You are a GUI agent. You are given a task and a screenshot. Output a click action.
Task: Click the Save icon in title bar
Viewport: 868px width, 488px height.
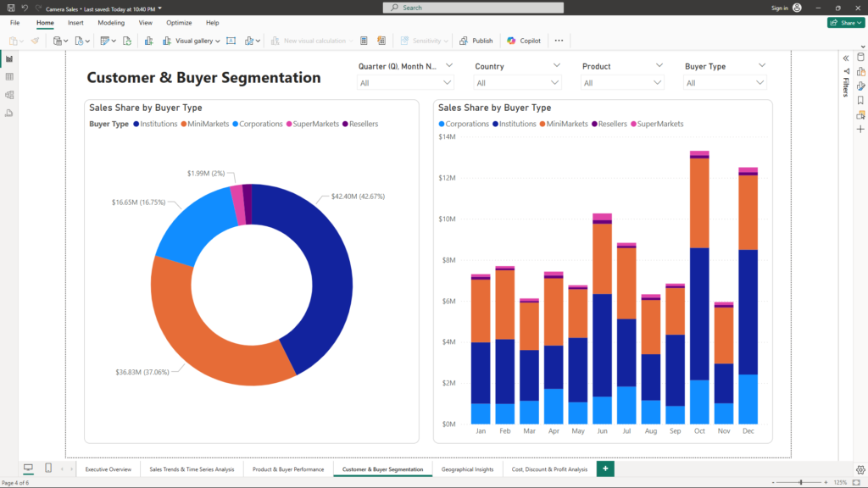[10, 8]
